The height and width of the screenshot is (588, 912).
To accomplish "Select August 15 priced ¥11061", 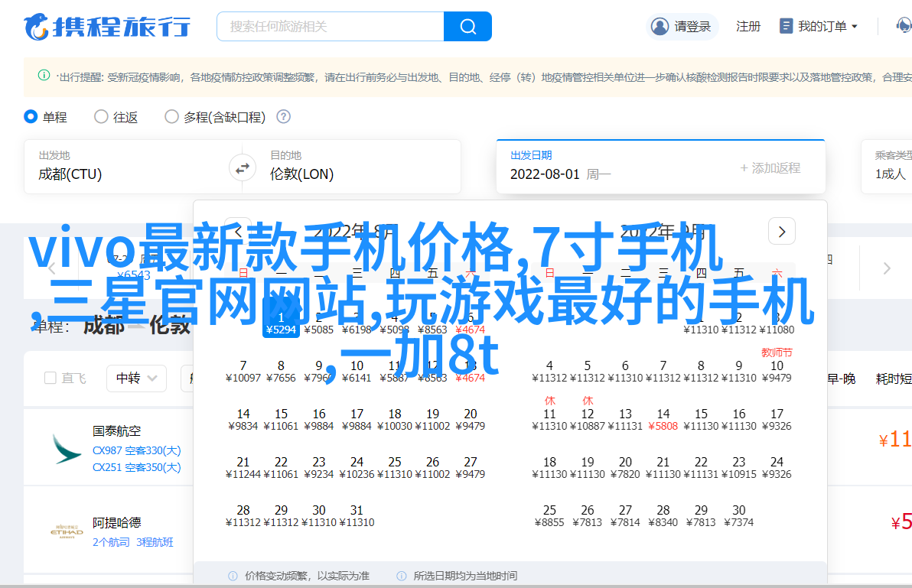I will [x=281, y=420].
